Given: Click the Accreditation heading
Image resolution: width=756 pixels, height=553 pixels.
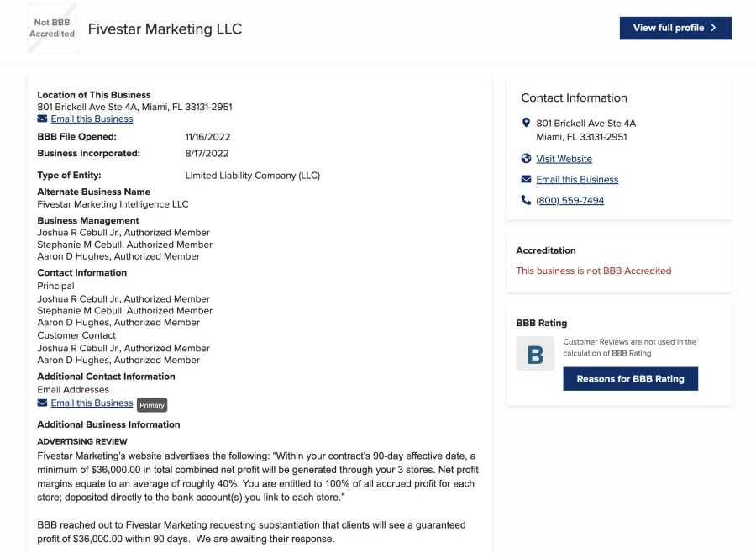Looking at the screenshot, I should 546,250.
